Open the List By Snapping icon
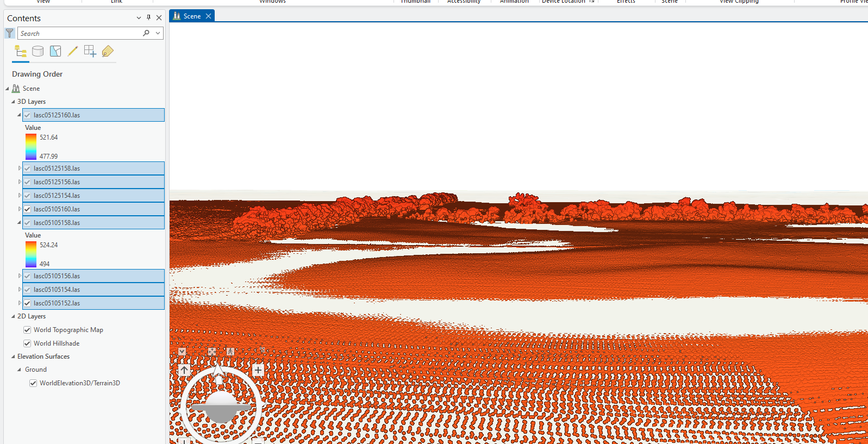 tap(90, 52)
